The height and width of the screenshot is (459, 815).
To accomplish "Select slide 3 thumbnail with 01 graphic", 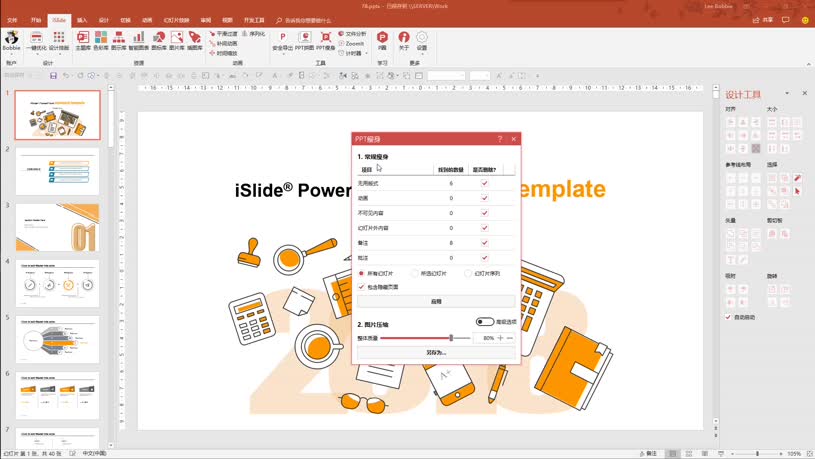I will tap(57, 227).
